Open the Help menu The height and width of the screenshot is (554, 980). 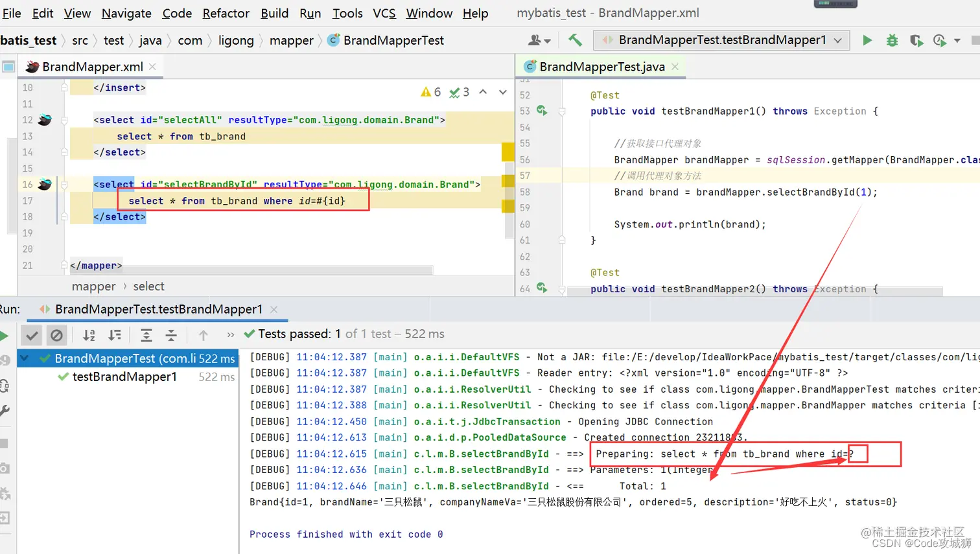coord(475,13)
